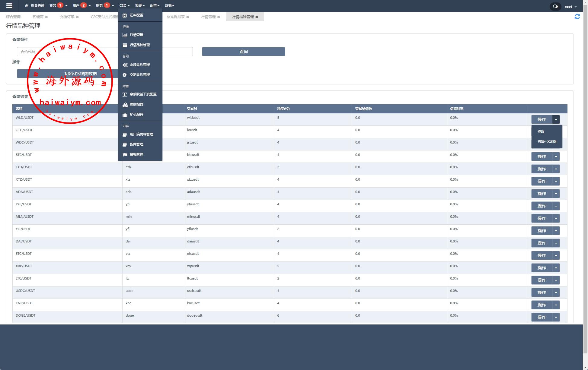Select 行情管理 chart icon menu entry
Viewport: 588px width, 370px height.
pyautogui.click(x=136, y=35)
